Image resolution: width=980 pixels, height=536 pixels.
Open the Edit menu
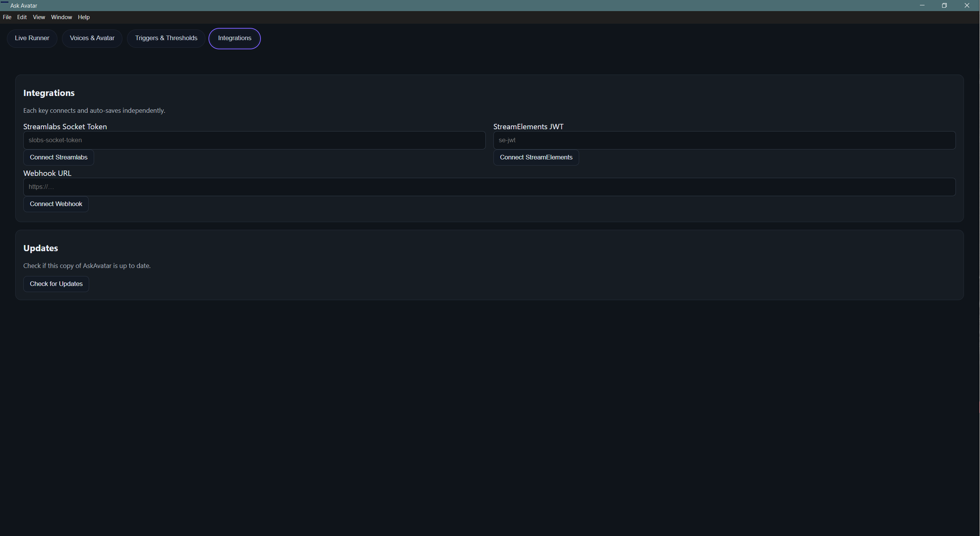22,17
